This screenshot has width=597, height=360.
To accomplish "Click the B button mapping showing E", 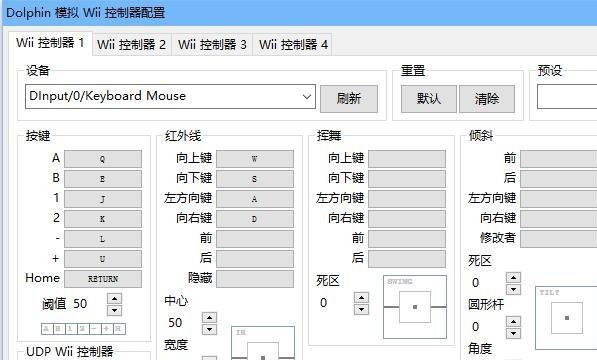I will click(103, 179).
